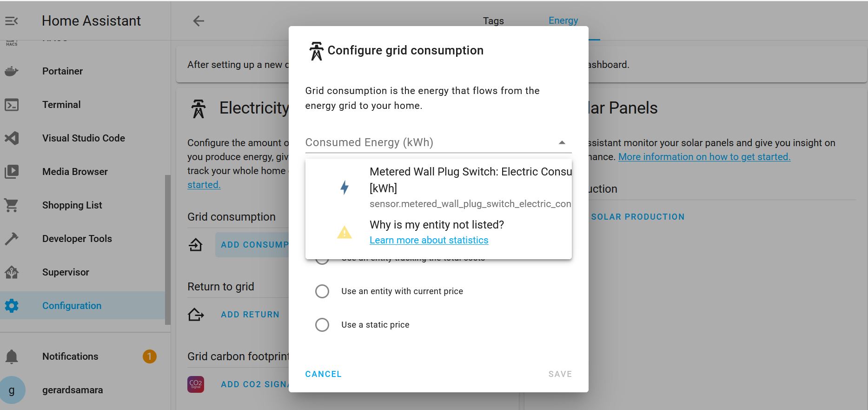Open Portainer from the sidebar
The image size is (868, 410).
tap(62, 71)
